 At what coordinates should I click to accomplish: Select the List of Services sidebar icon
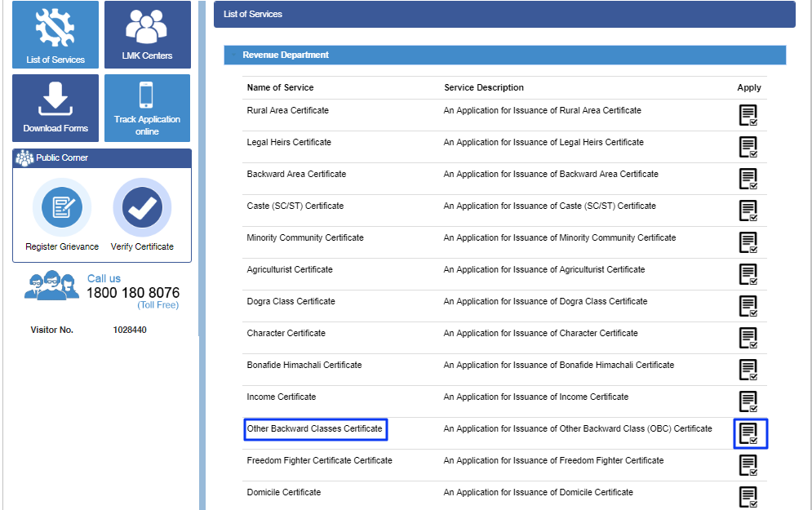tap(55, 34)
